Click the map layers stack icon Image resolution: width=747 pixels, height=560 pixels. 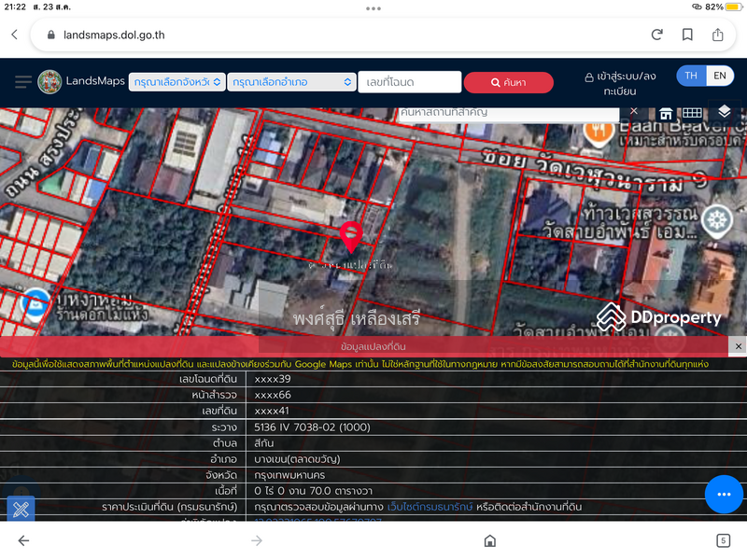[725, 112]
